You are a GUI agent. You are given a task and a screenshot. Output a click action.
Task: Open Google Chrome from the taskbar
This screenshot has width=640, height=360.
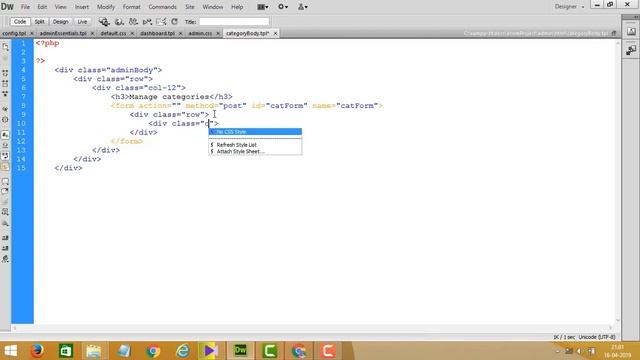pyautogui.click(x=153, y=351)
